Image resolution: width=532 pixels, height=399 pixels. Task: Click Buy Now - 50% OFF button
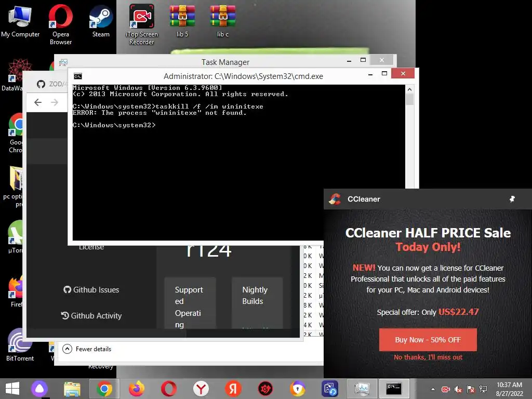(428, 340)
